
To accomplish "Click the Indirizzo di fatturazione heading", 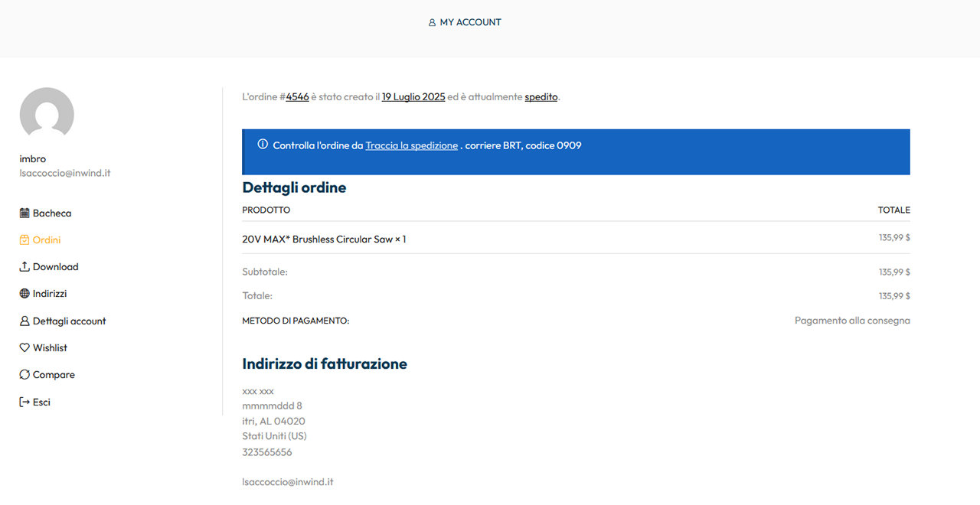I will pyautogui.click(x=325, y=364).
